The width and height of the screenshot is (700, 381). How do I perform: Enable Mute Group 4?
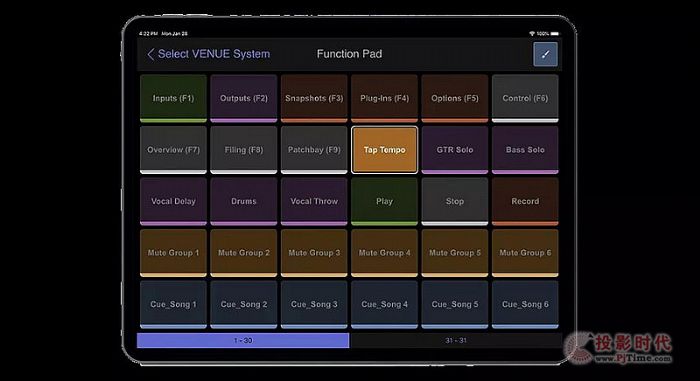[x=384, y=253]
